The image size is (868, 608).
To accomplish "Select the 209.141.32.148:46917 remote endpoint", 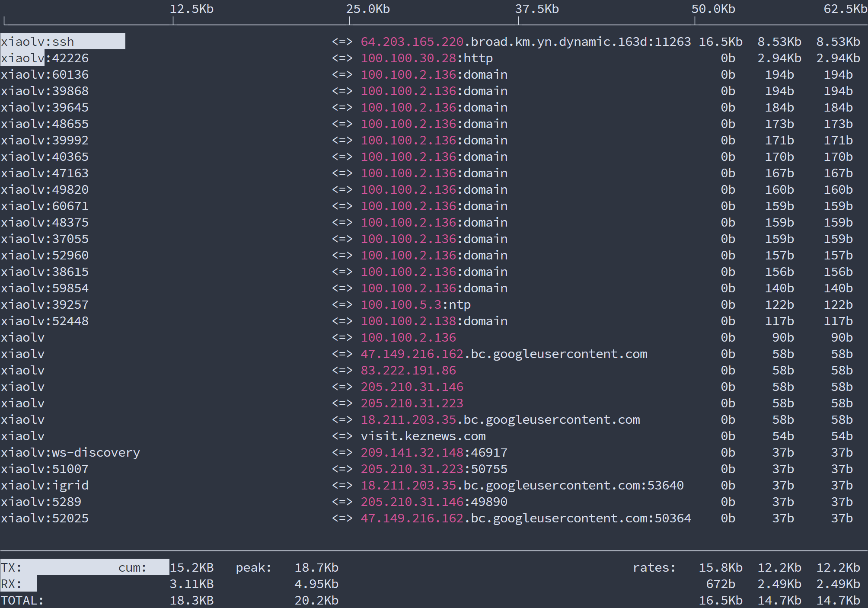I will [x=434, y=452].
